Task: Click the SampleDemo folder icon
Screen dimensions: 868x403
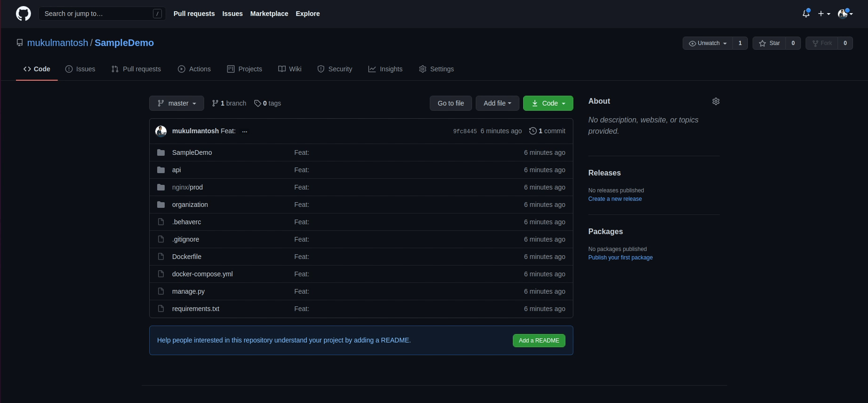Action: click(x=161, y=152)
